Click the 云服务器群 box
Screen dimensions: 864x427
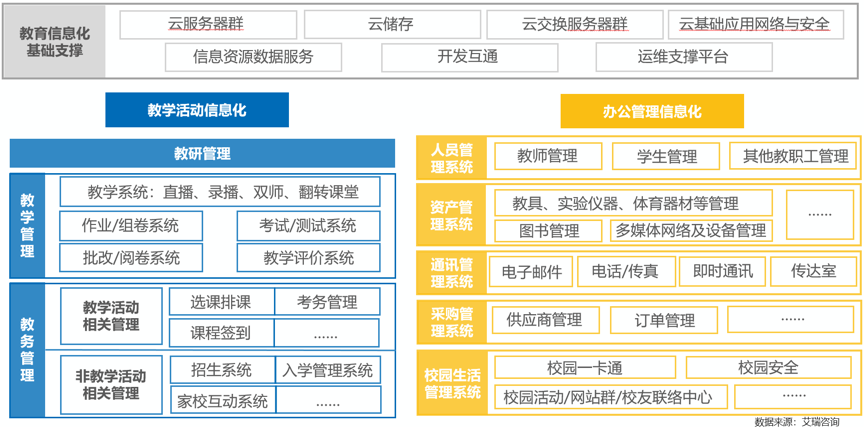tap(208, 25)
